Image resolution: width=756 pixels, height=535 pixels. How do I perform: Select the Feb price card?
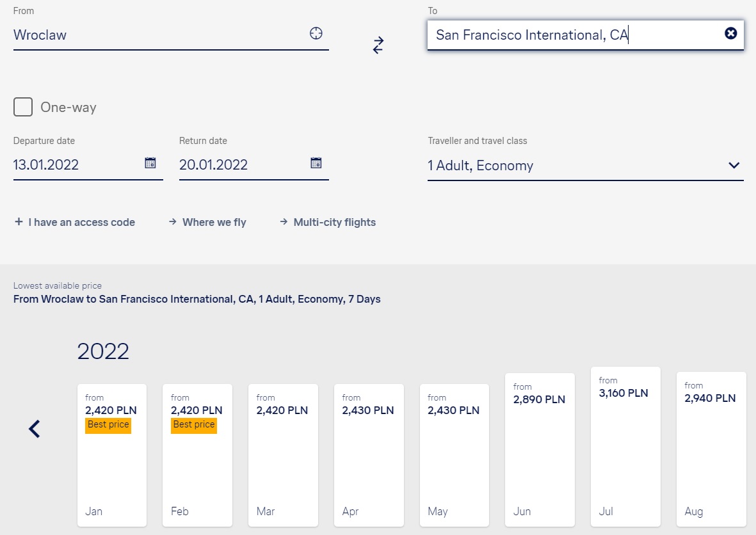point(197,455)
